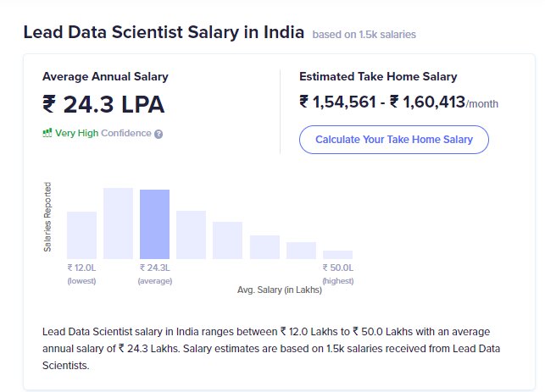
Task: Select the seventh histogram bar
Action: [x=301, y=250]
